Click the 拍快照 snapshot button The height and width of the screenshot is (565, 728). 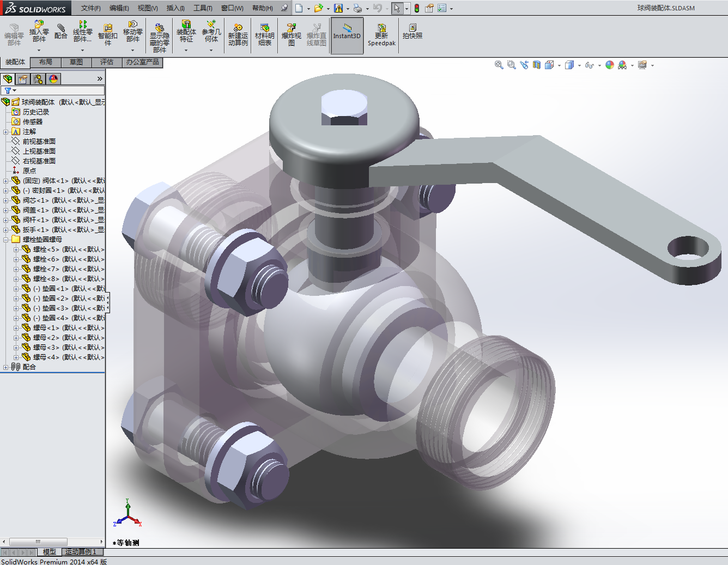(412, 32)
